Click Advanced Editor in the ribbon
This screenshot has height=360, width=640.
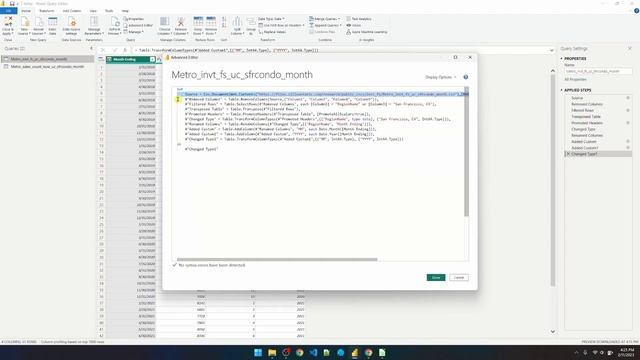[138, 25]
